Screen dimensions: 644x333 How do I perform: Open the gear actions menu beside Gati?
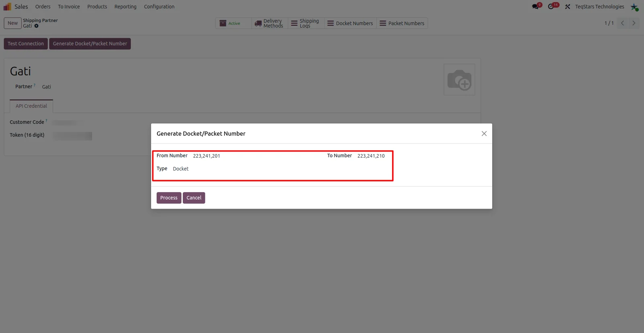[x=36, y=26]
